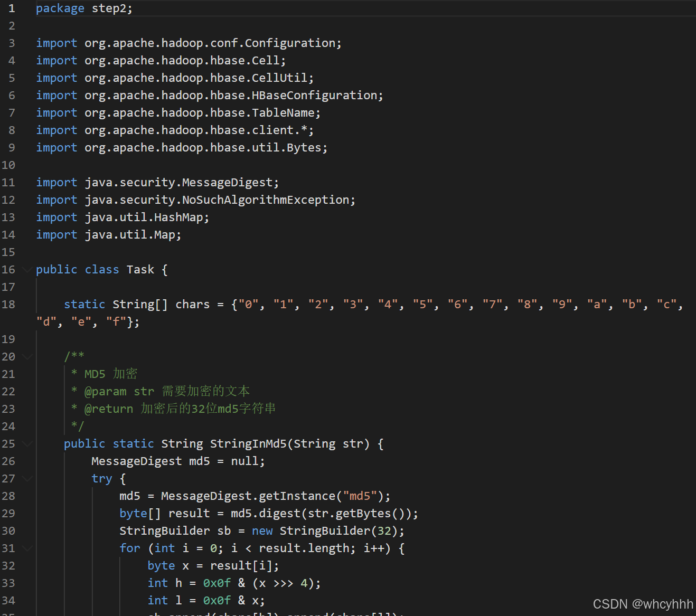Fold the for loop at line 31
This screenshot has width=696, height=616.
click(27, 548)
